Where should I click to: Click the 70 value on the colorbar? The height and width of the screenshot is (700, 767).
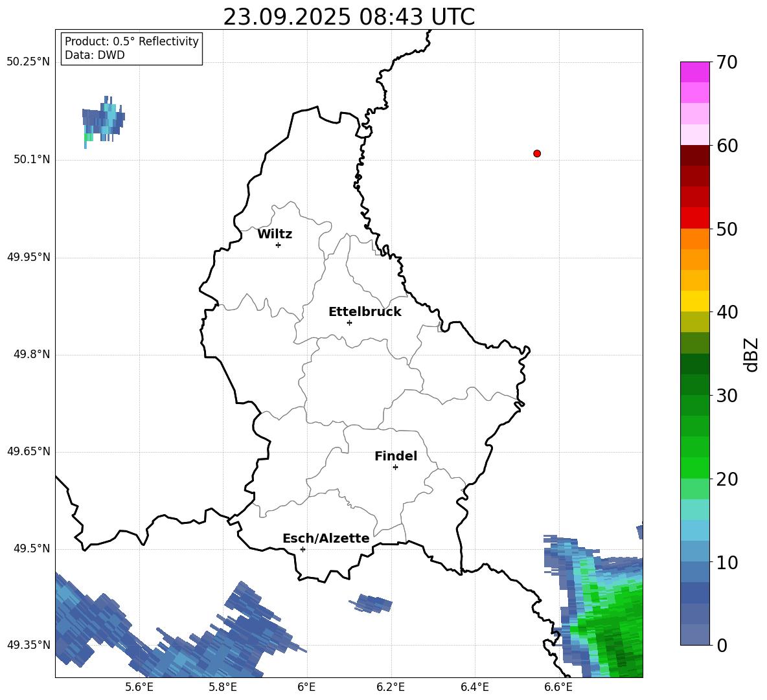click(727, 62)
